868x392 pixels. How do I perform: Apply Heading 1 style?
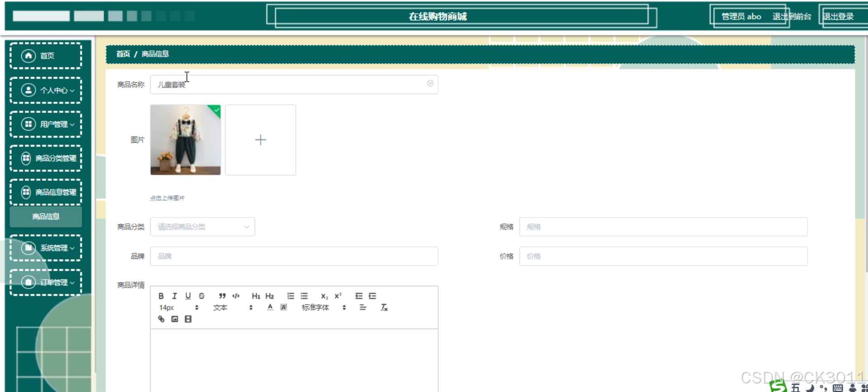(x=256, y=296)
